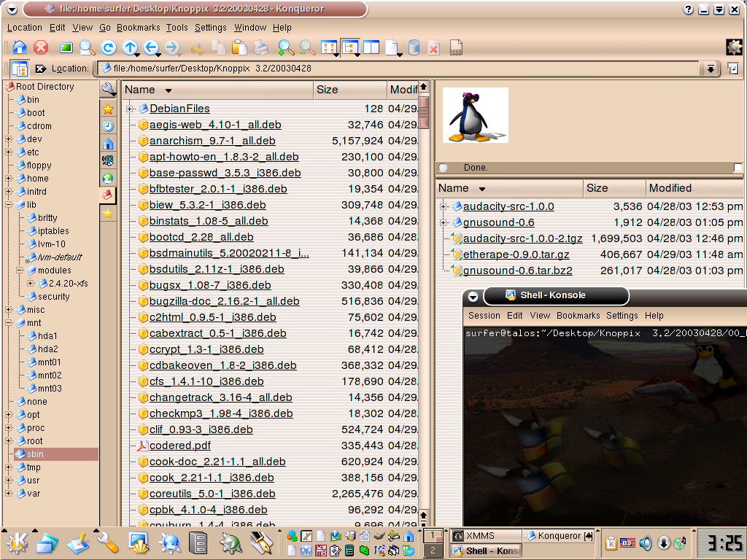Image resolution: width=747 pixels, height=560 pixels.
Task: Click the Klipper clipboard tray icon
Action: [611, 542]
